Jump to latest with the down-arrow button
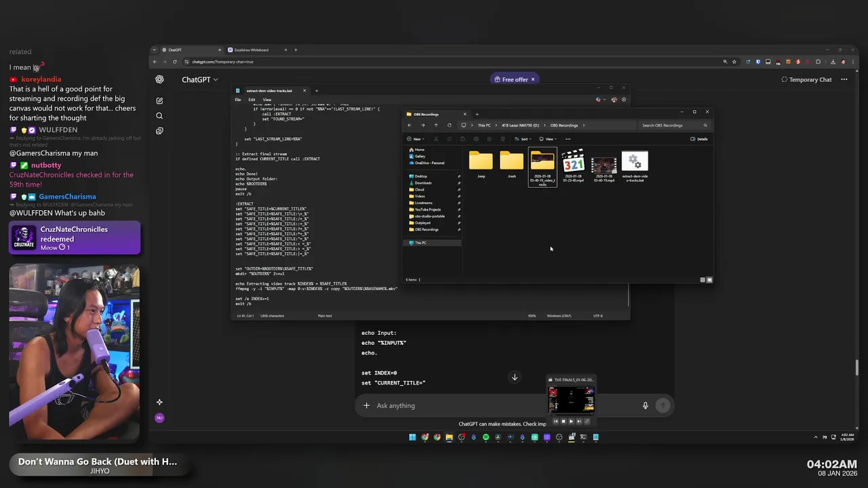Image resolution: width=868 pixels, height=488 pixels. point(515,377)
